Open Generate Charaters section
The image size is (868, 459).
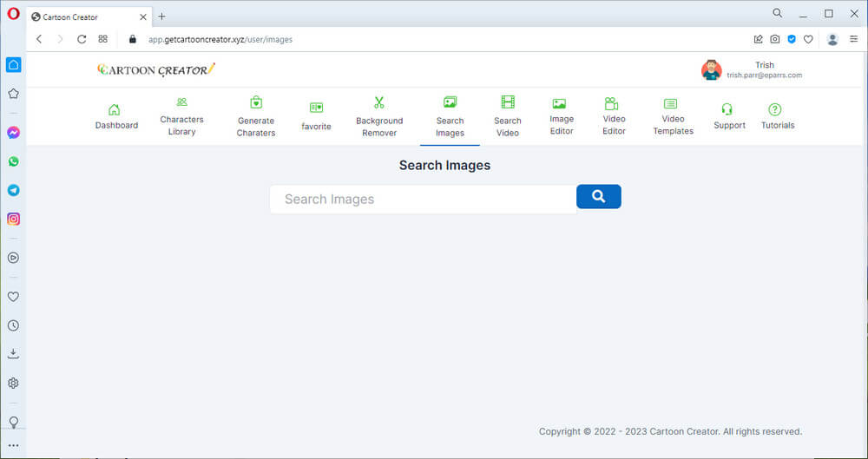click(x=256, y=117)
